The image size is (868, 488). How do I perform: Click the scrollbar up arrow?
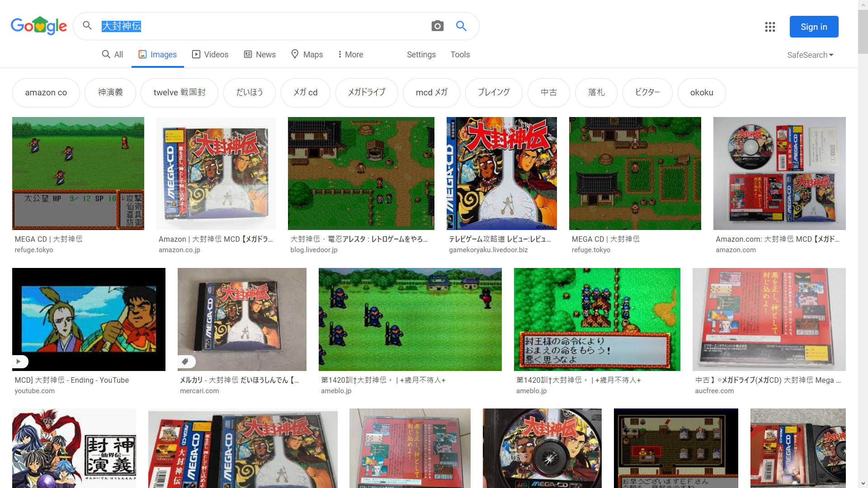click(x=863, y=4)
